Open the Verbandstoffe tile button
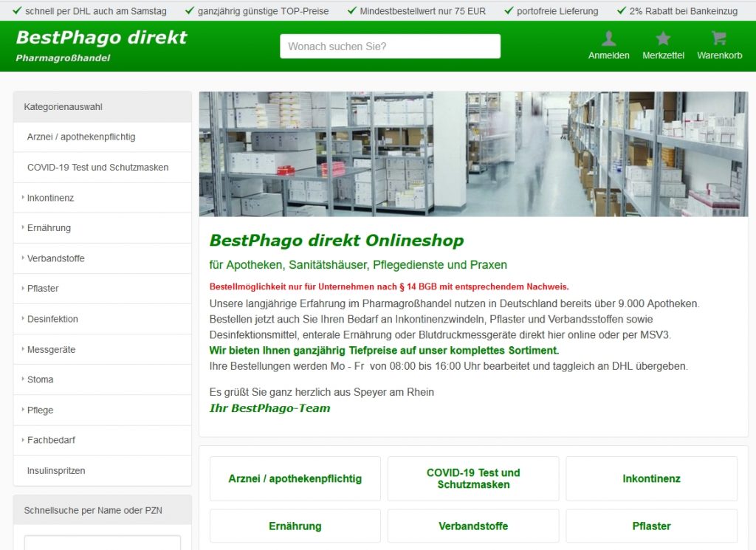 tap(473, 526)
